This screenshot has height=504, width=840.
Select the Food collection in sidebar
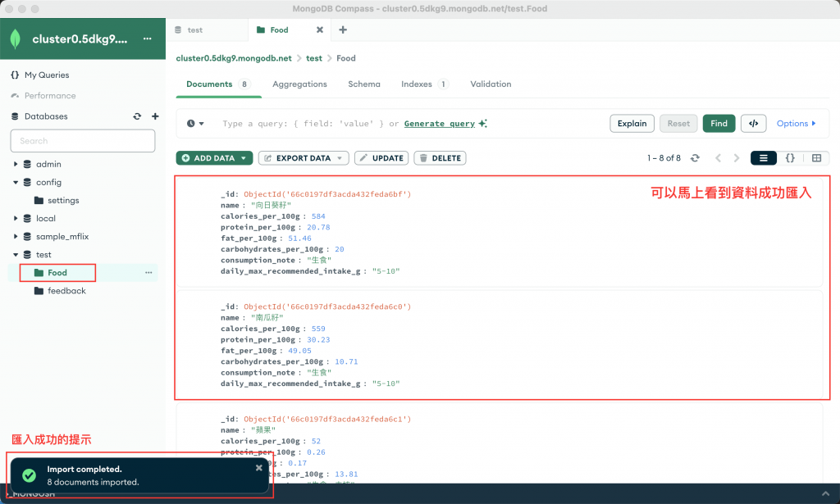pyautogui.click(x=57, y=273)
